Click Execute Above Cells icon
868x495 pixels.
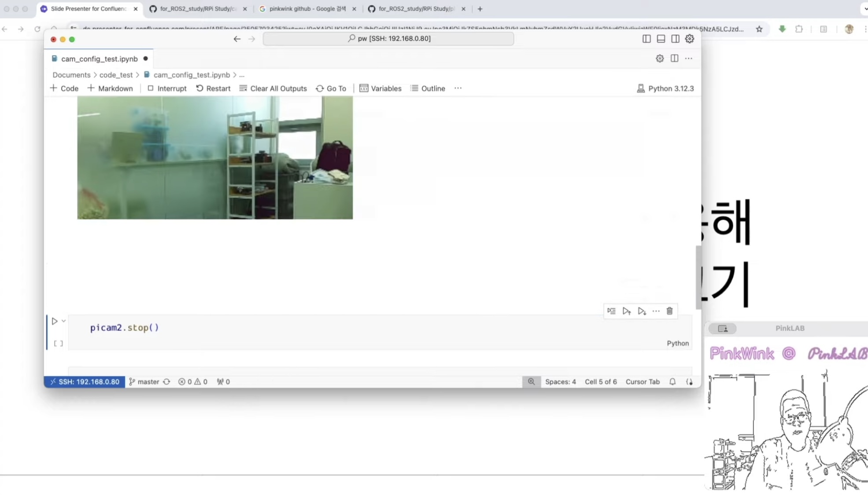point(627,311)
